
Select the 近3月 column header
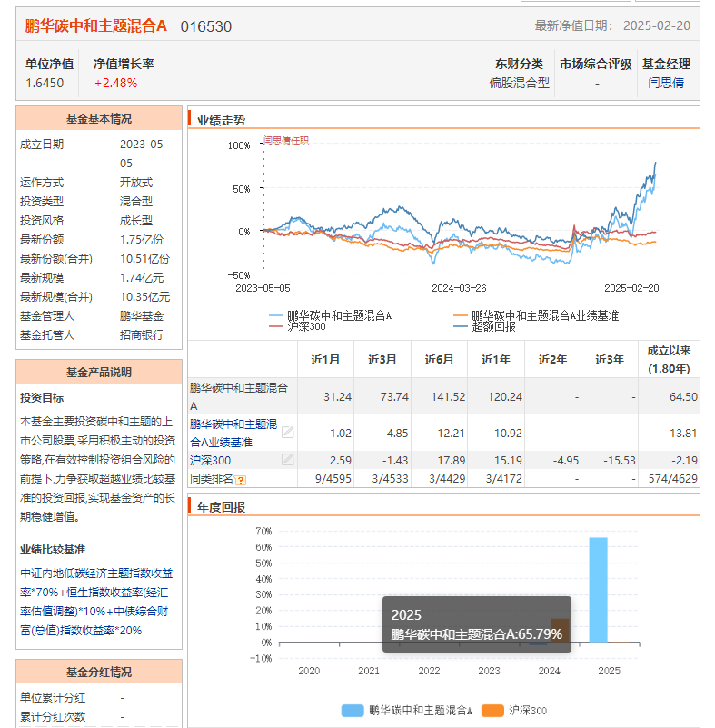[x=382, y=360]
